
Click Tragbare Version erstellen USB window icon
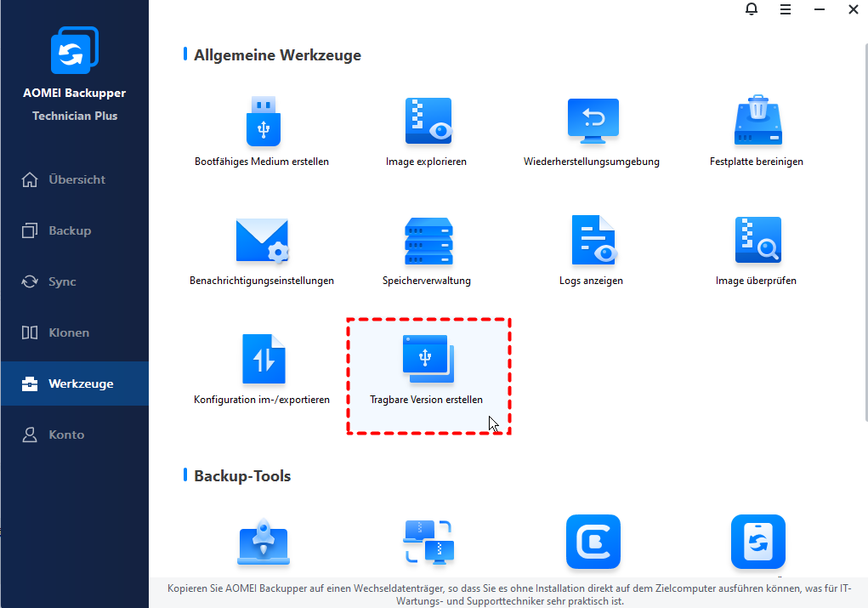click(428, 359)
